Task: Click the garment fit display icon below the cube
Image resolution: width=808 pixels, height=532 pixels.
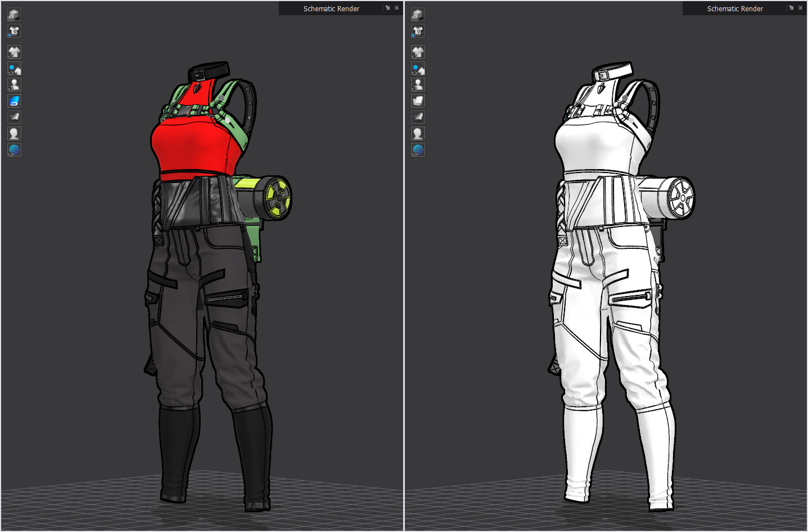Action: coord(14,31)
